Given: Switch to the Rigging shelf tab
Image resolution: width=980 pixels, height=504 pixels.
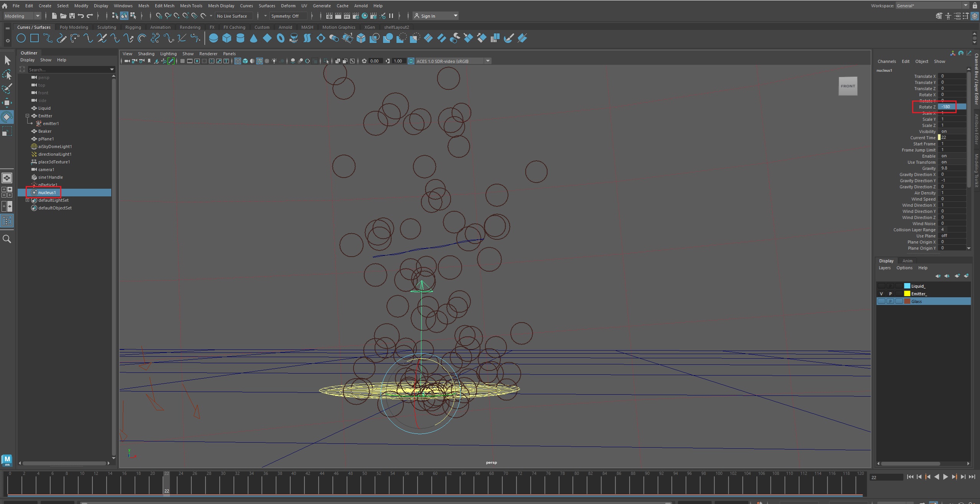Looking at the screenshot, I should pos(133,27).
